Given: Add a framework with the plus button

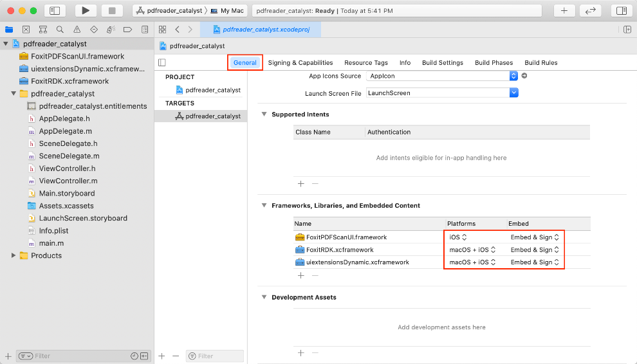Looking at the screenshot, I should click(x=300, y=275).
